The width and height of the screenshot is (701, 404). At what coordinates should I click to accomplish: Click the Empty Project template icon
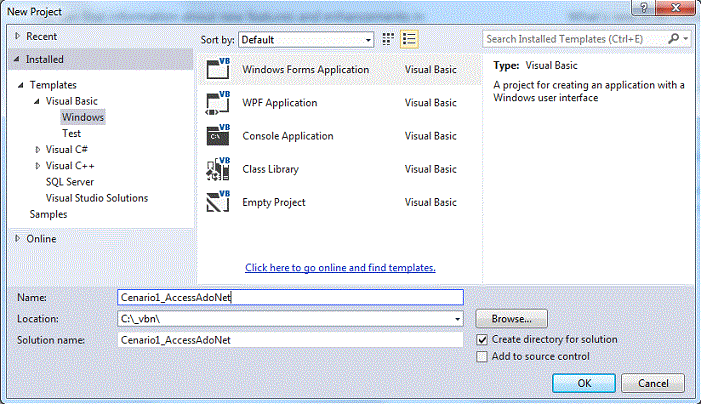point(218,202)
